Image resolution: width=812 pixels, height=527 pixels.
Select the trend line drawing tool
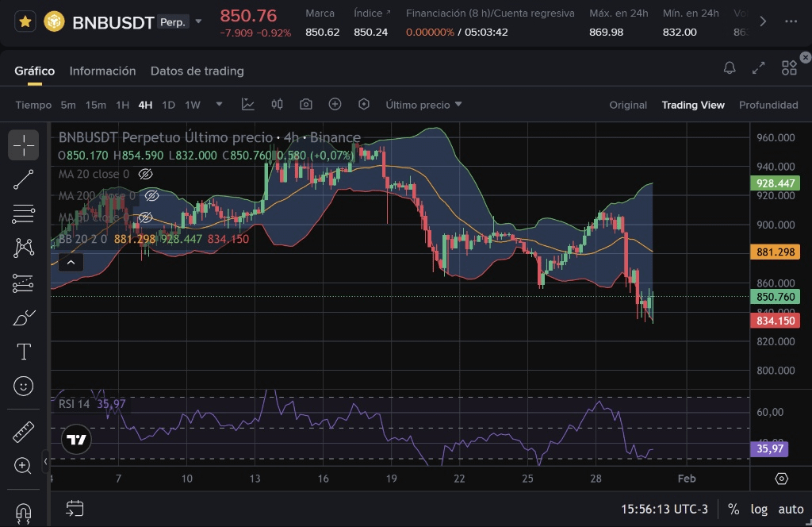[24, 179]
